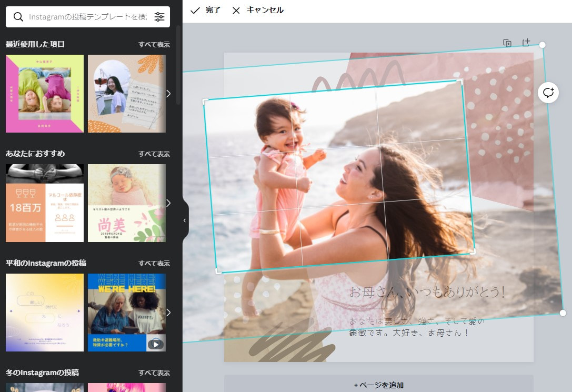This screenshot has width=572, height=392.
Task: Click the 平和のInstagramの投稿 section heading
Action: [46, 263]
